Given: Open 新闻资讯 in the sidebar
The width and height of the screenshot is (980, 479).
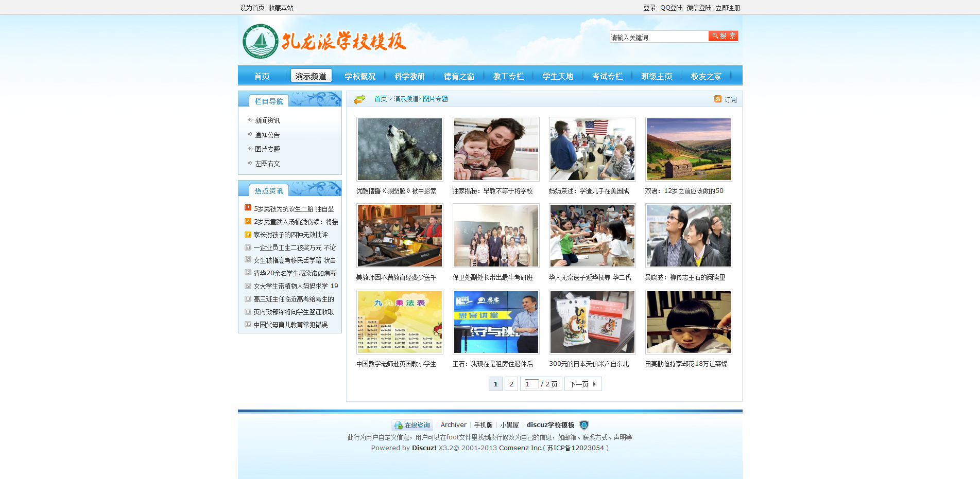Looking at the screenshot, I should click(267, 120).
